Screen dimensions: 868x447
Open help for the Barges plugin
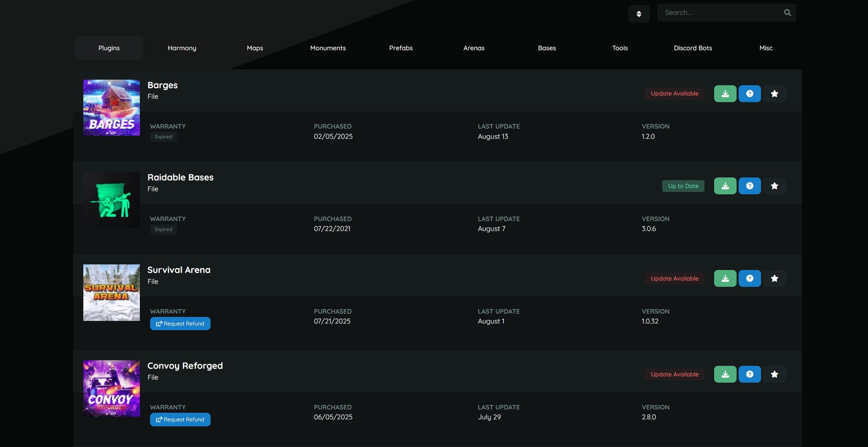(x=750, y=94)
